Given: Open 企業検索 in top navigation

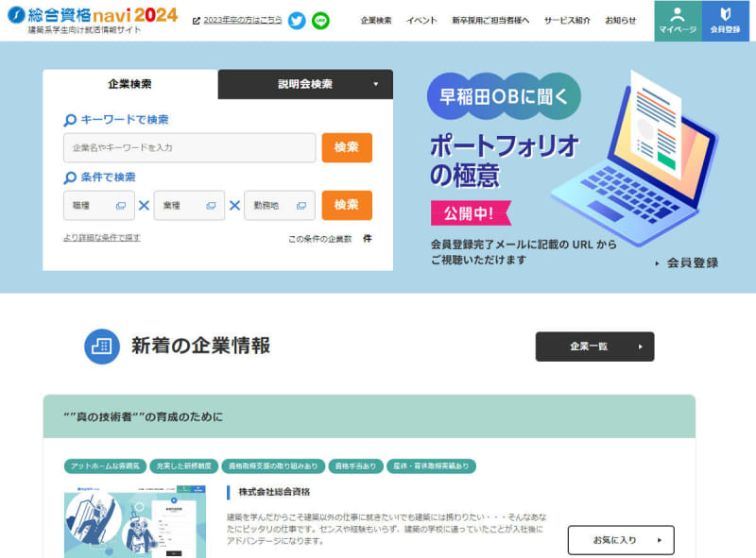Looking at the screenshot, I should point(376,20).
